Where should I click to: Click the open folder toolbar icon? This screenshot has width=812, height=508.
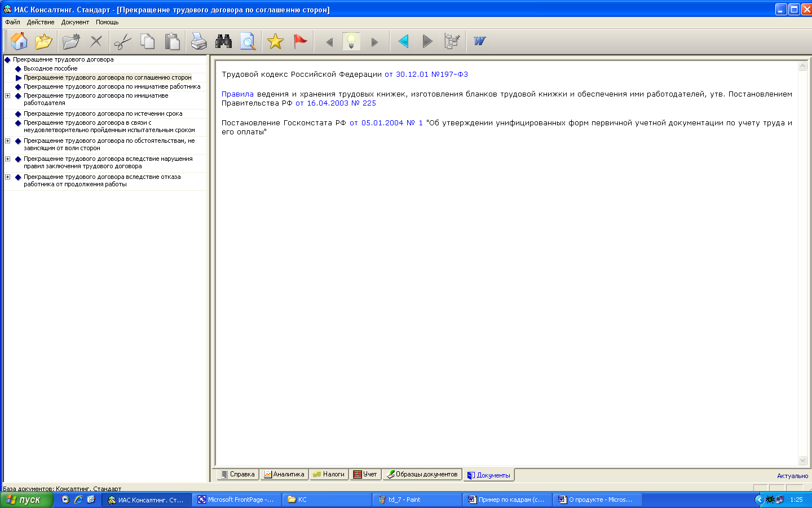click(x=43, y=41)
